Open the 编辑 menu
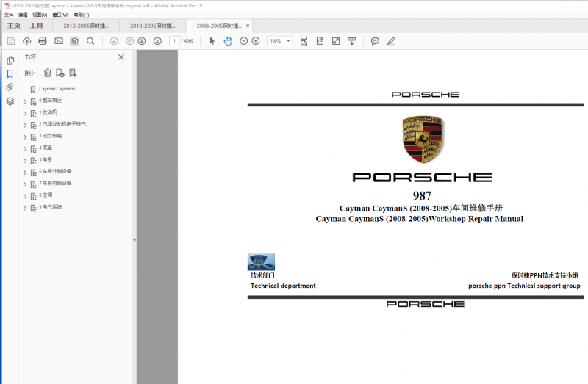 click(x=23, y=15)
